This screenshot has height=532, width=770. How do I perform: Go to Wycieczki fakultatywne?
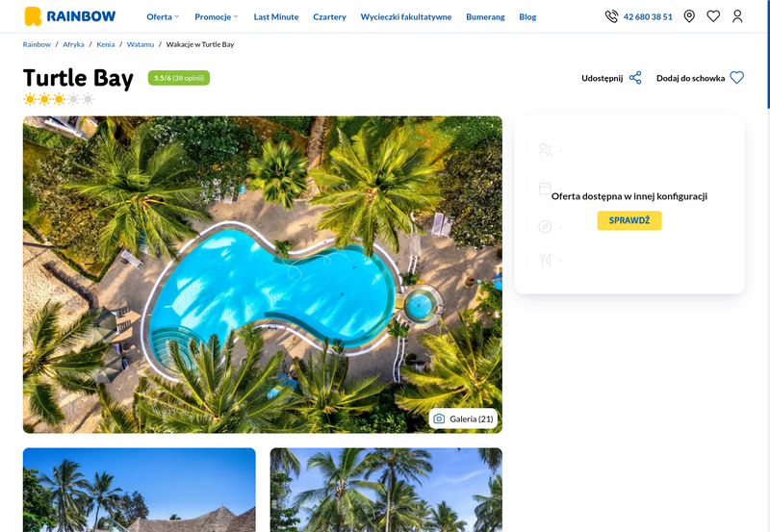[406, 16]
